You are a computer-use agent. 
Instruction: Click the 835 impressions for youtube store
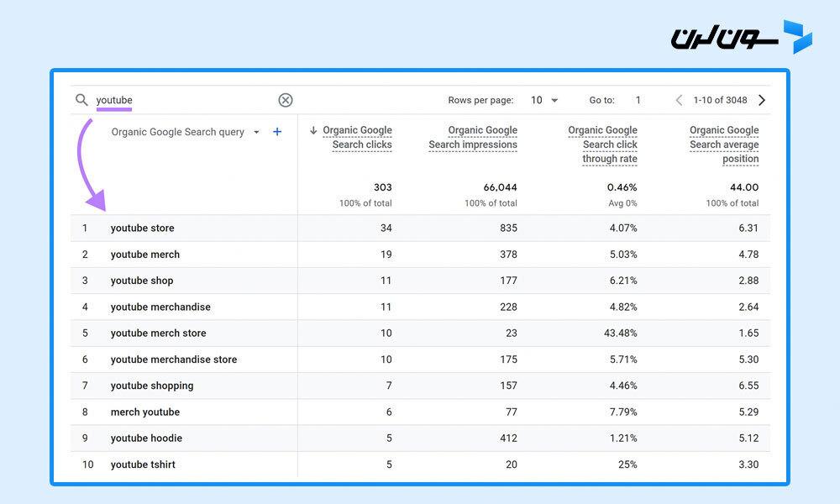tap(508, 228)
